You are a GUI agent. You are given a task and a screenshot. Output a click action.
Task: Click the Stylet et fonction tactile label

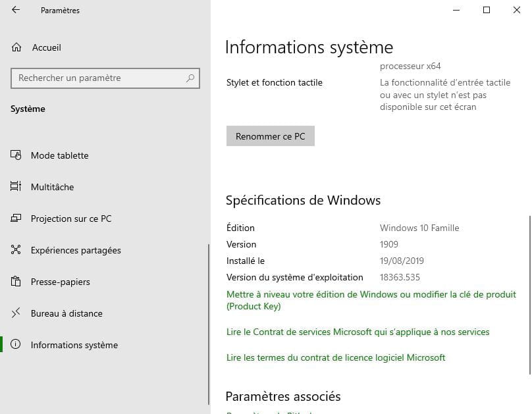pyautogui.click(x=274, y=82)
